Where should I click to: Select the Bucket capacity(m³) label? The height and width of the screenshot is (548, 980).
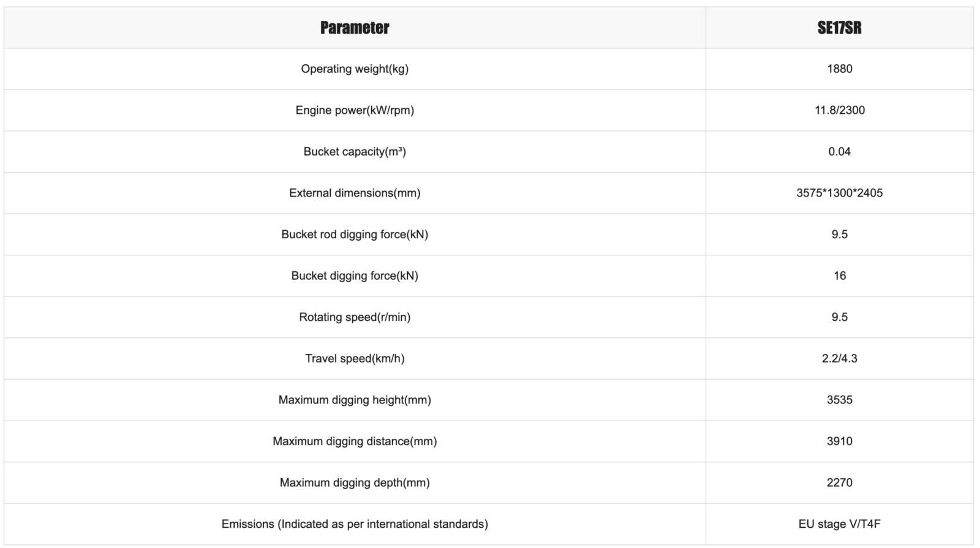(x=355, y=151)
